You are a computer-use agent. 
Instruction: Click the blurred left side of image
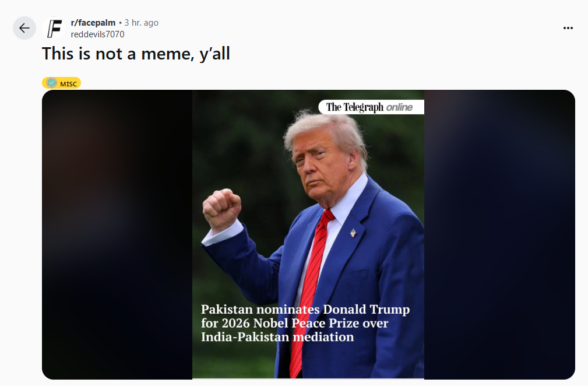117,234
